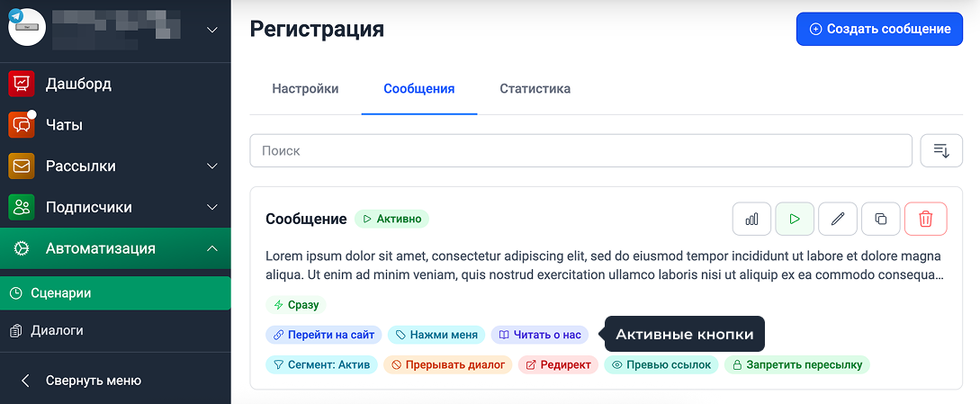Viewport: 980px width, 404px height.
Task: Click the Создать сообщение button
Action: coord(880,29)
